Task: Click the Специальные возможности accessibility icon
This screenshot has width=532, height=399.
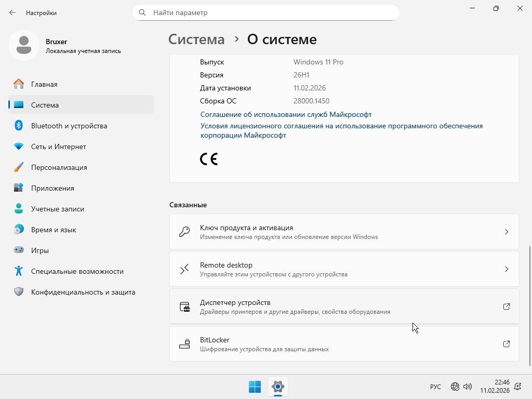Action: [x=19, y=271]
